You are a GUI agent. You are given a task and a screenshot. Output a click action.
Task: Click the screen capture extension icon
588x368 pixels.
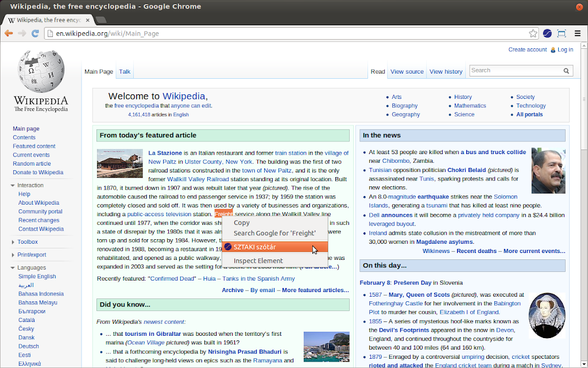[562, 33]
